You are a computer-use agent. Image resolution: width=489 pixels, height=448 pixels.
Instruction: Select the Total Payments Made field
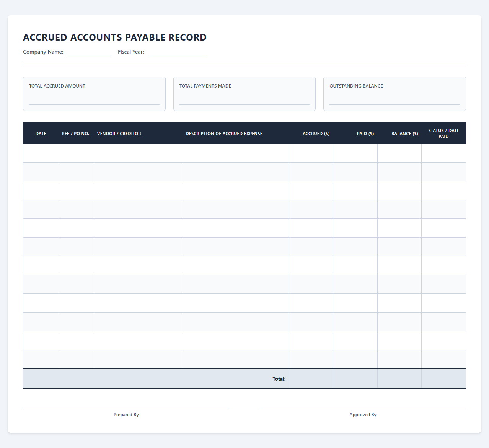point(245,99)
